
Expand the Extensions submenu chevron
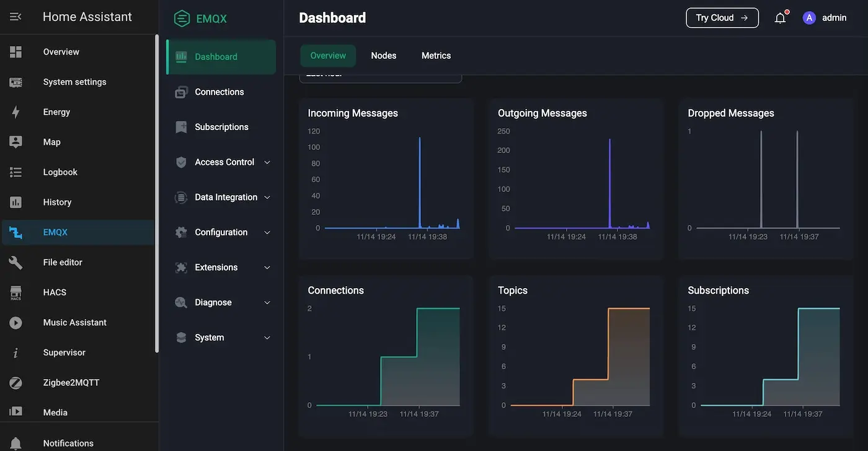click(x=267, y=268)
